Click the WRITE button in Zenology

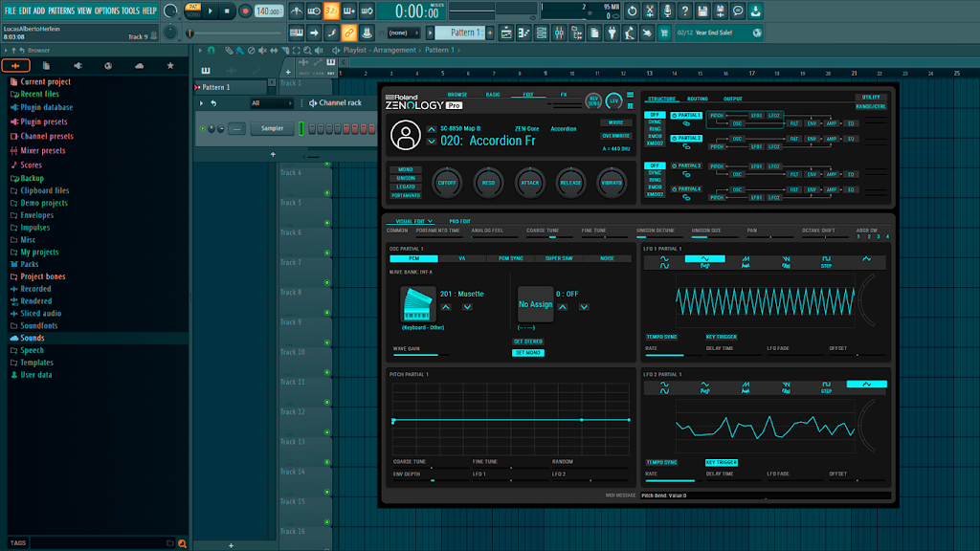pyautogui.click(x=615, y=122)
